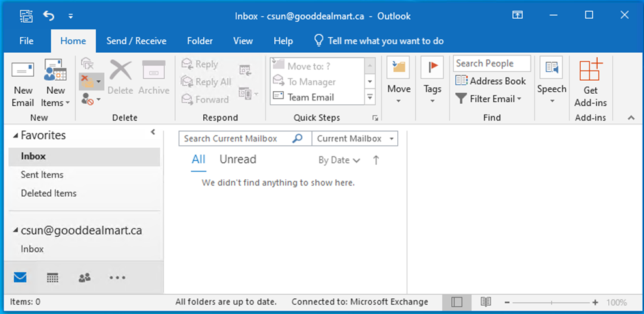Click the Archive box icon
Screen dimensions: 644x314
click(154, 70)
